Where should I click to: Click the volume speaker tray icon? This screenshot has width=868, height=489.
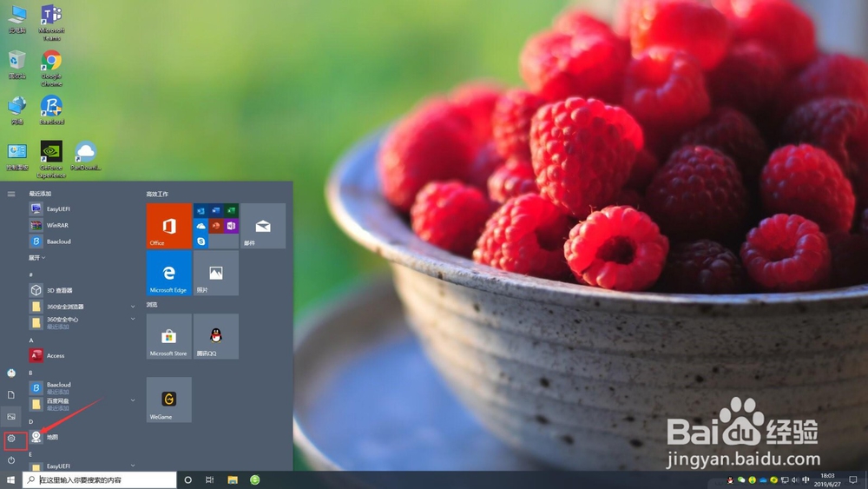795,479
